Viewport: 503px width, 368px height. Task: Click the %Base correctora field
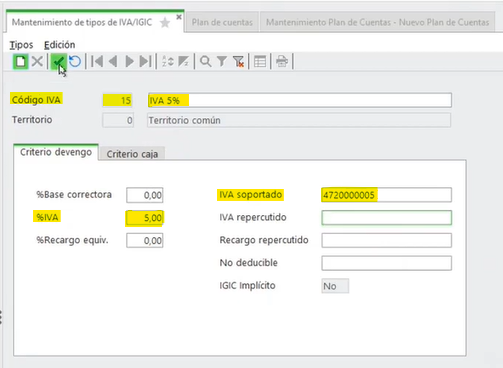(145, 195)
